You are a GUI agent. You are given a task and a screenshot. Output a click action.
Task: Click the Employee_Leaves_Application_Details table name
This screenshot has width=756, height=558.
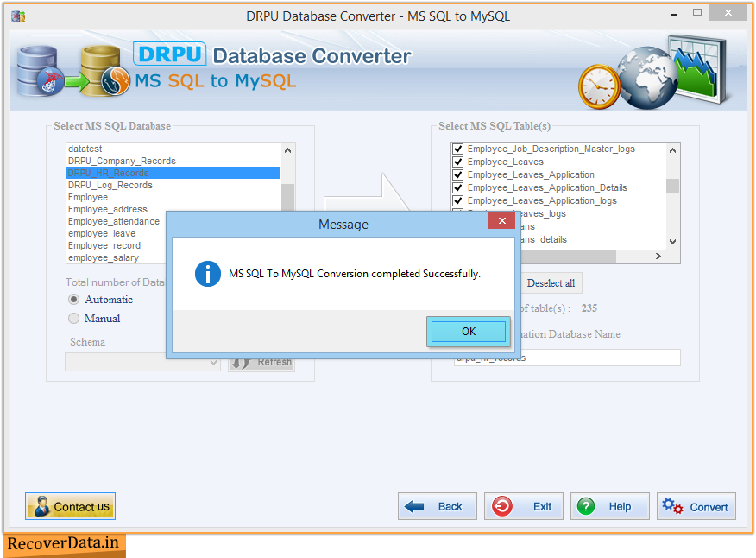(x=547, y=187)
